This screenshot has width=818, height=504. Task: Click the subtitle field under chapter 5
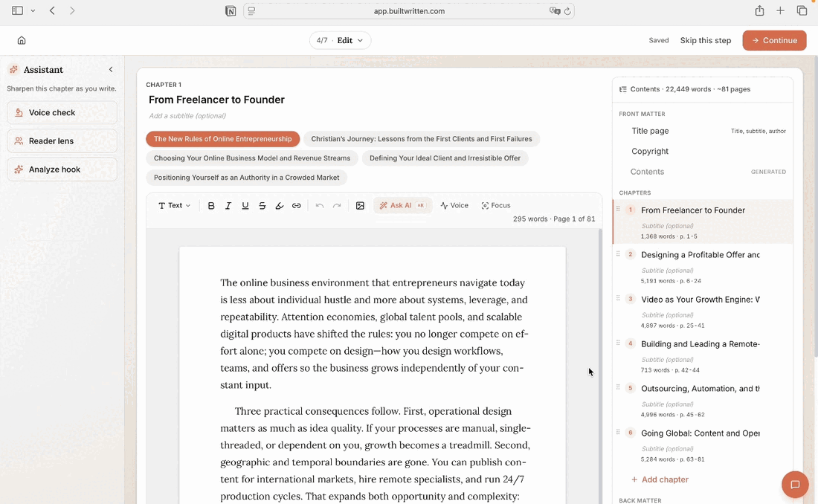667,404
